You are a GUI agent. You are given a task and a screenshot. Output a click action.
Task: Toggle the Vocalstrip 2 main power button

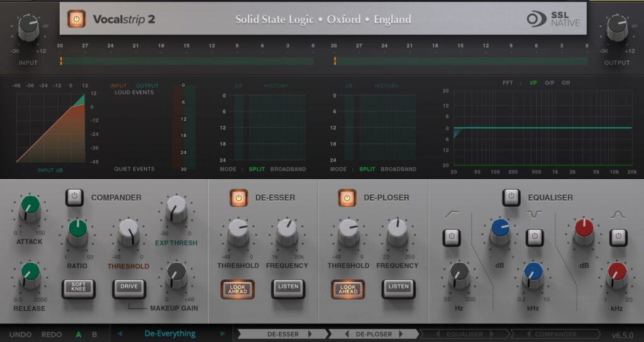76,19
